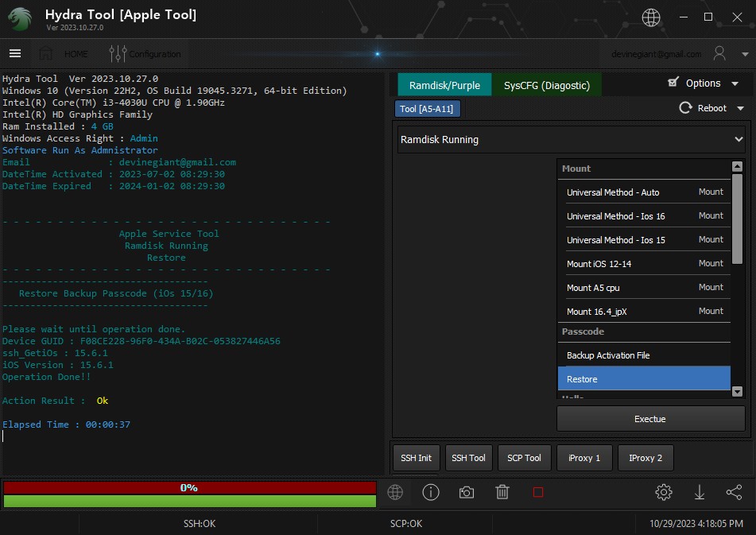
Task: Click the download arrow icon
Action: [x=699, y=493]
